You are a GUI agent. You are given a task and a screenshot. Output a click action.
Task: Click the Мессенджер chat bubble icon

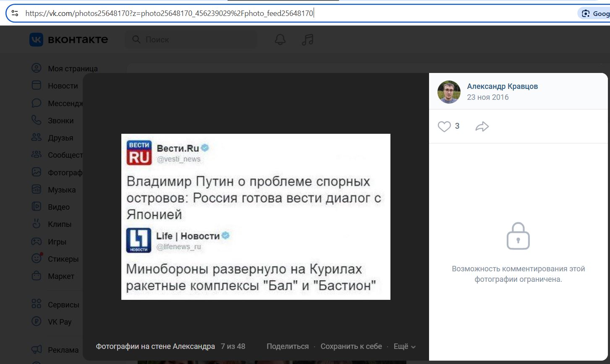[37, 103]
